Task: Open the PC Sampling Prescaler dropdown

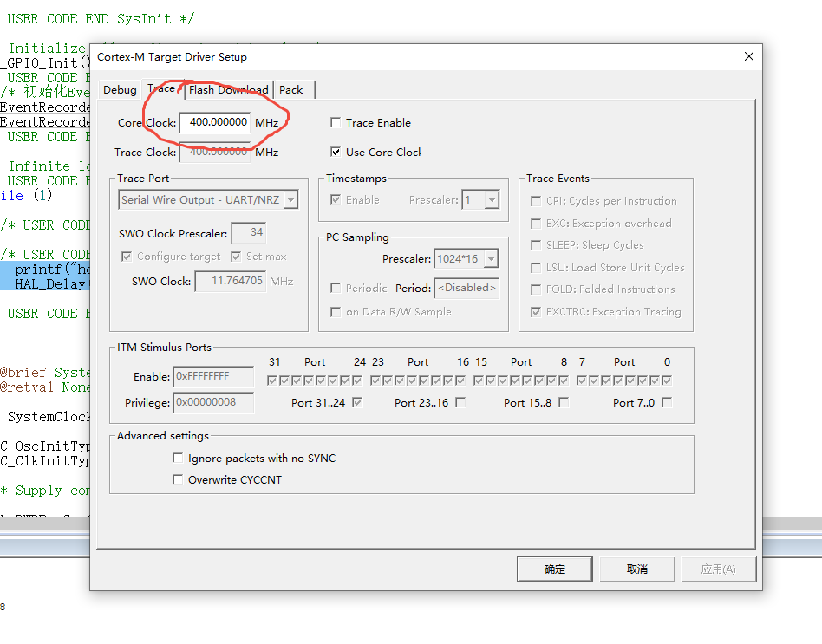Action: point(466,258)
